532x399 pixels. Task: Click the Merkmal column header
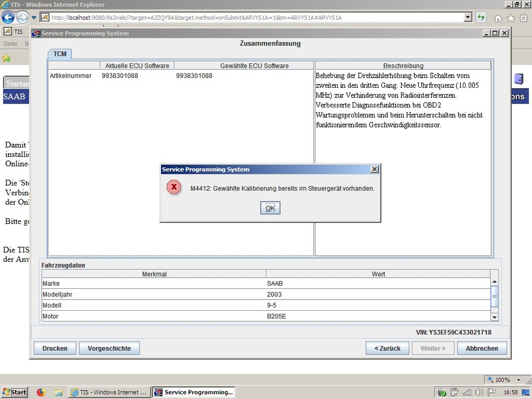pos(154,274)
